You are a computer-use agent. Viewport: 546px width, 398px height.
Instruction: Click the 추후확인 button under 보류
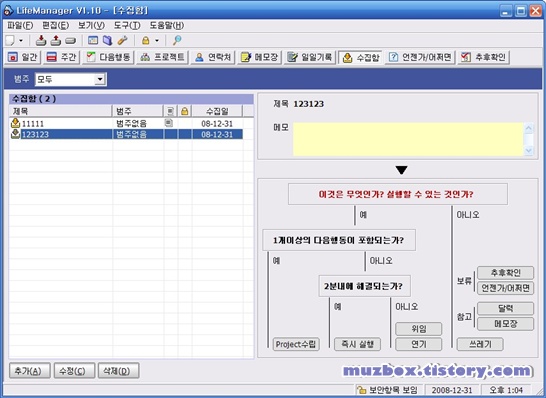coord(505,273)
